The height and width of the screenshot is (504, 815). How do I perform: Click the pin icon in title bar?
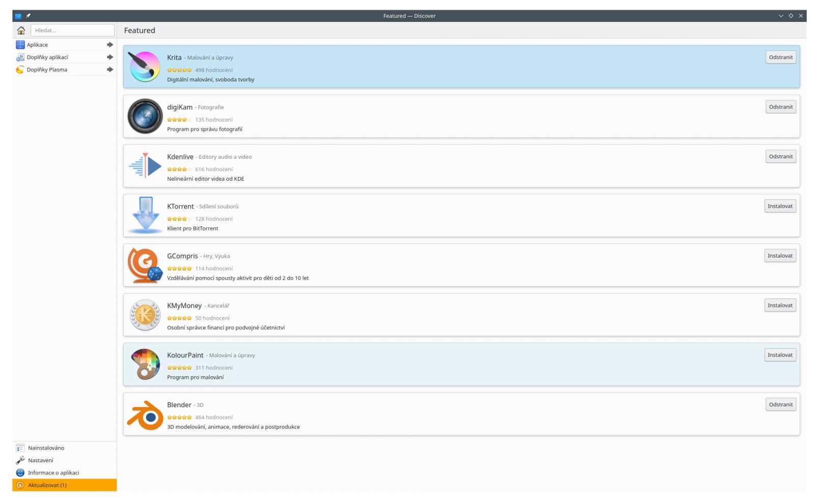(28, 16)
